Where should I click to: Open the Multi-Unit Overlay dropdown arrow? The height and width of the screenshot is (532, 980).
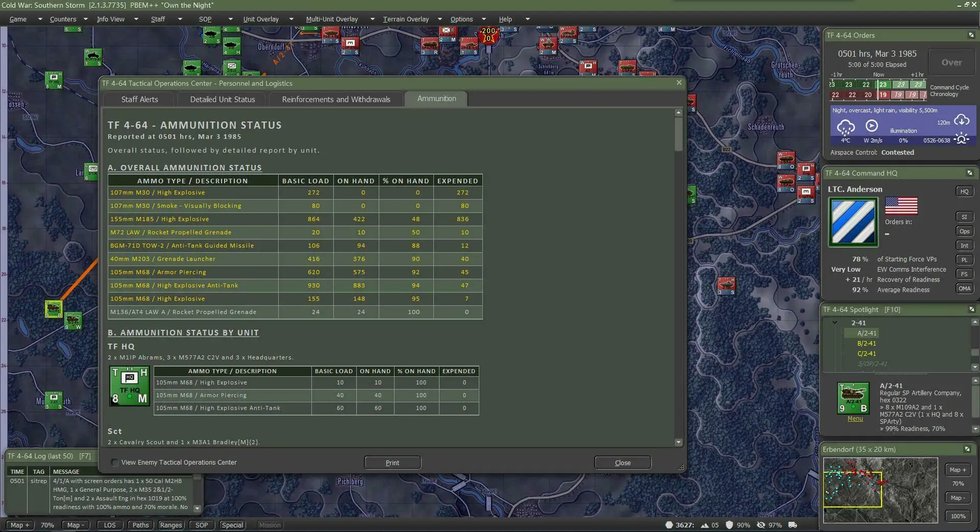pyautogui.click(x=372, y=19)
